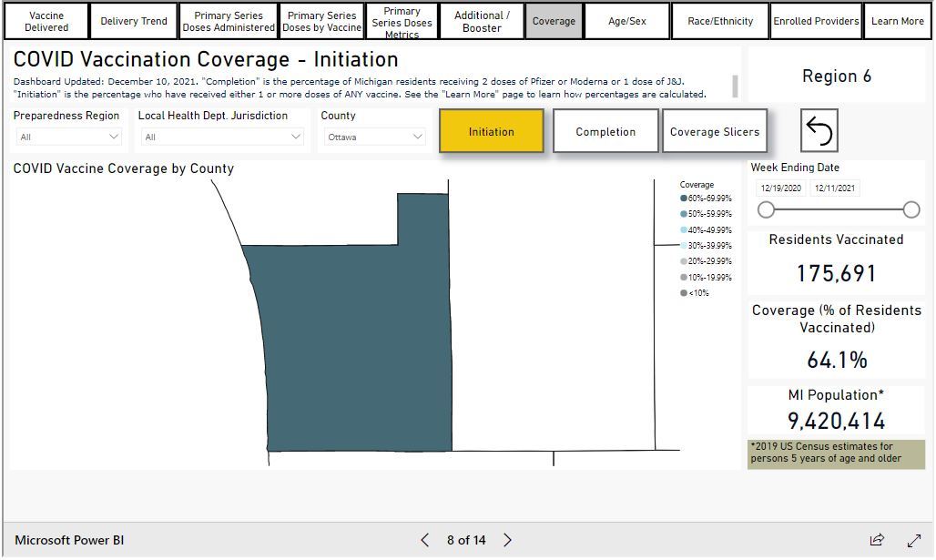Go to next page arrow
The height and width of the screenshot is (560, 936).
click(x=508, y=540)
